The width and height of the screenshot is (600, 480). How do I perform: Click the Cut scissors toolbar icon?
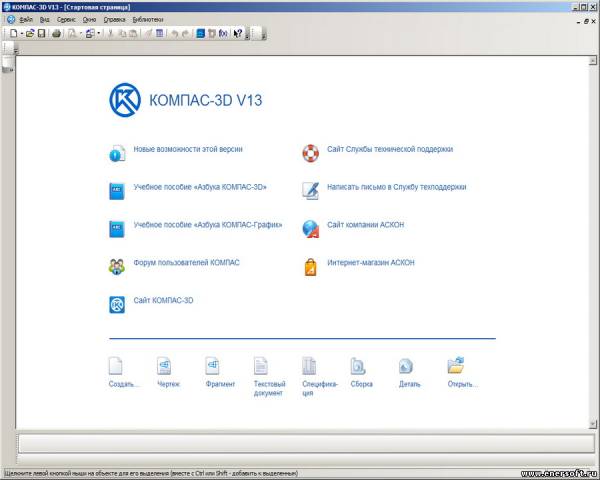111,34
